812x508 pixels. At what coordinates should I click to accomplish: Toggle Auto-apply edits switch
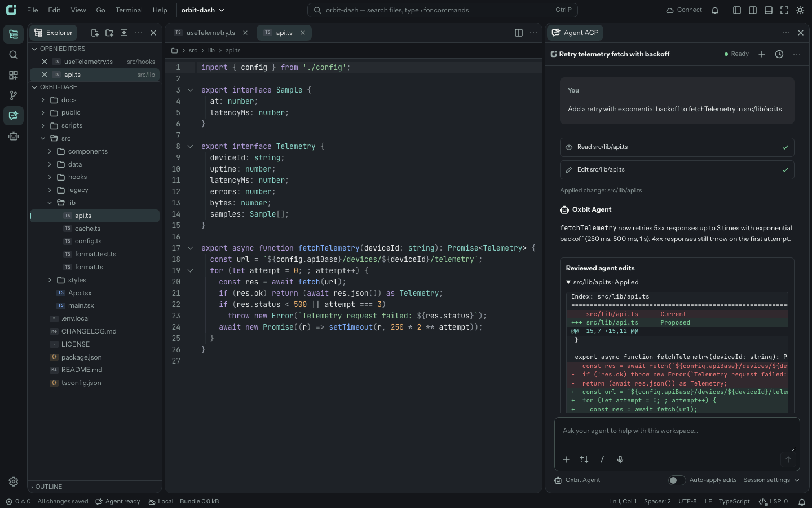tap(677, 480)
